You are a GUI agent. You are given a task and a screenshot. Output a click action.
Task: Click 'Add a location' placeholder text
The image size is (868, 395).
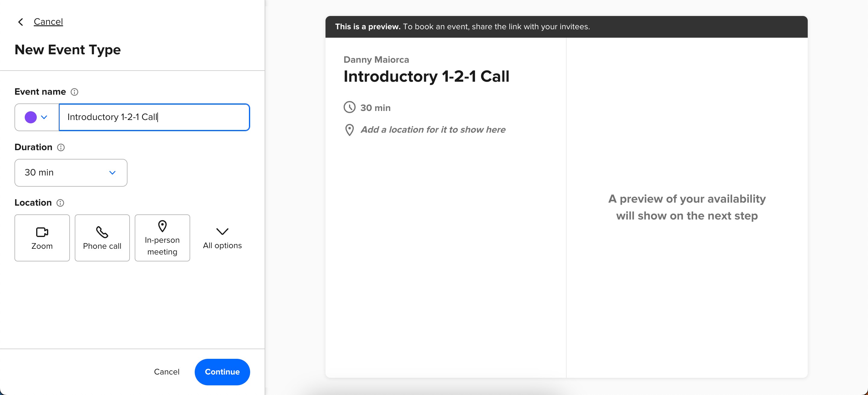point(433,130)
